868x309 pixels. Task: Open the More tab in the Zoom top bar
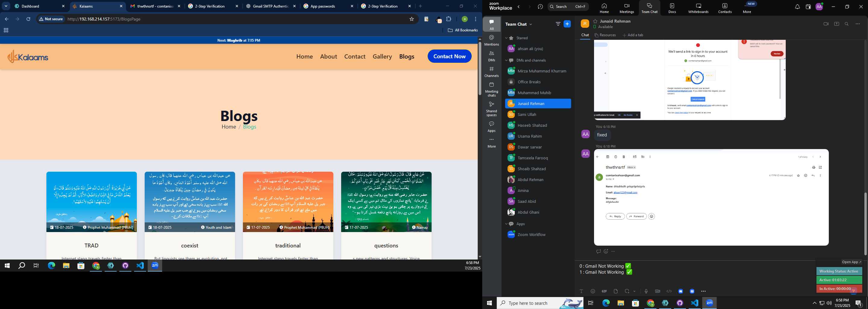(x=747, y=8)
